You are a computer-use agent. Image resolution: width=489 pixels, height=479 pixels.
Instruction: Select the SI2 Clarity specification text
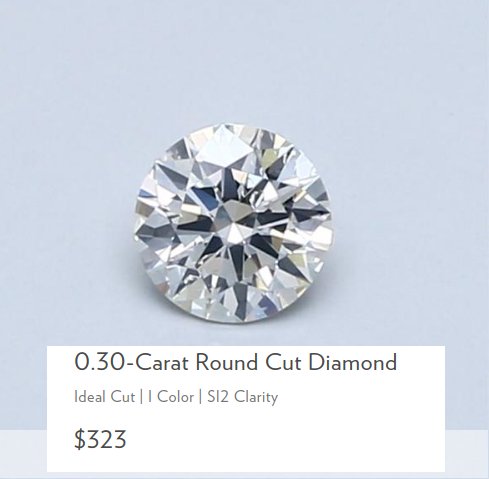pos(242,397)
